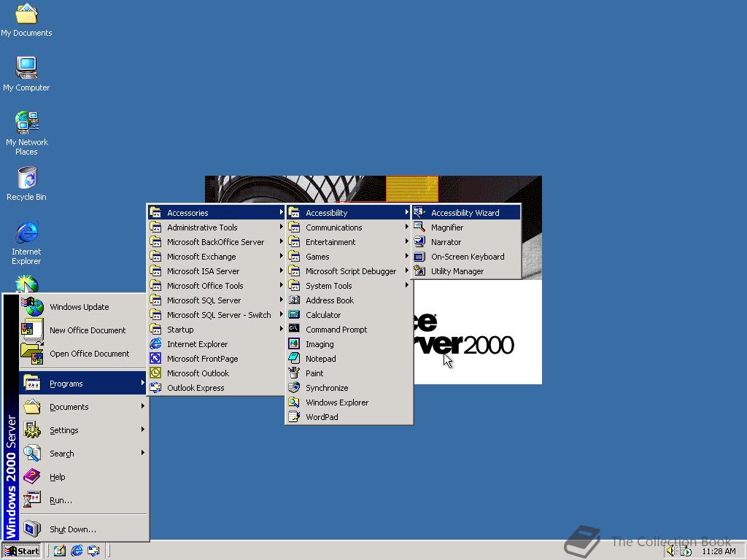Launch Internet Explorer from quick launch bar
Image resolution: width=747 pixels, height=560 pixels.
77,551
